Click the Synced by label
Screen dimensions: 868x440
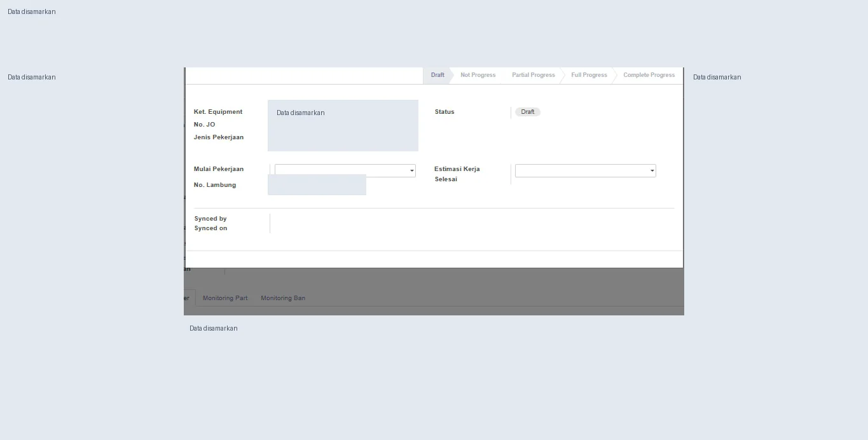pyautogui.click(x=210, y=219)
